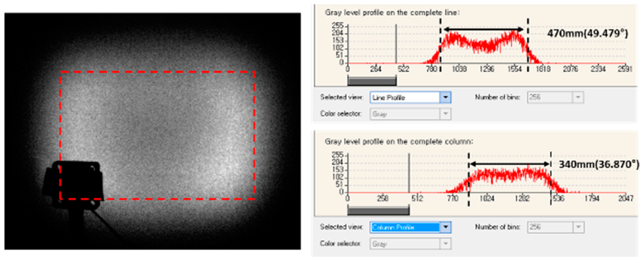
Task: Open the Column Profile view dropdown arrow
Action: [445, 227]
